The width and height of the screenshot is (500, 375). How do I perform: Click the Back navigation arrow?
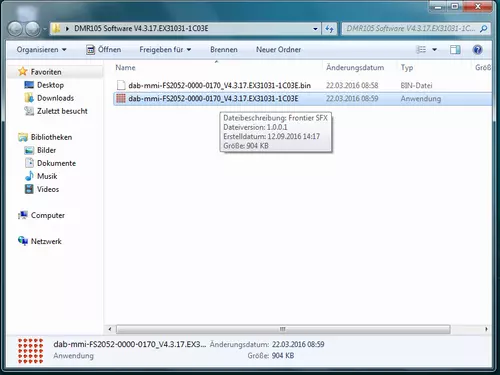tap(15, 29)
